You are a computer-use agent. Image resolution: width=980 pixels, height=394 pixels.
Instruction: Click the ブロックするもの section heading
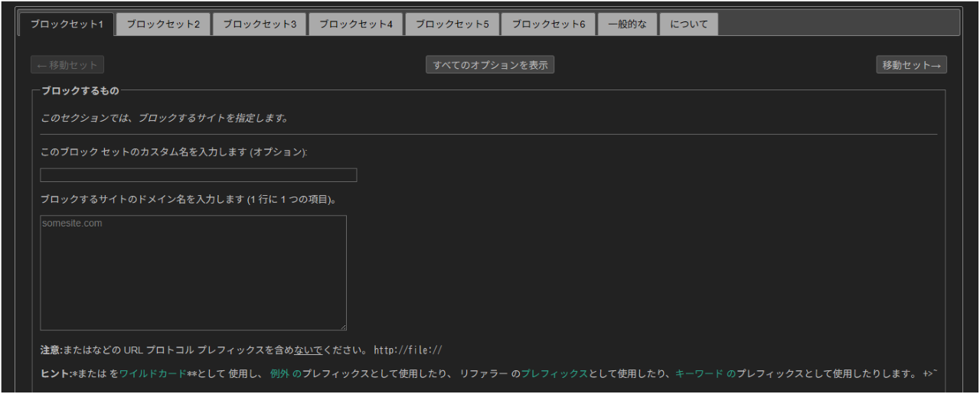click(x=80, y=91)
